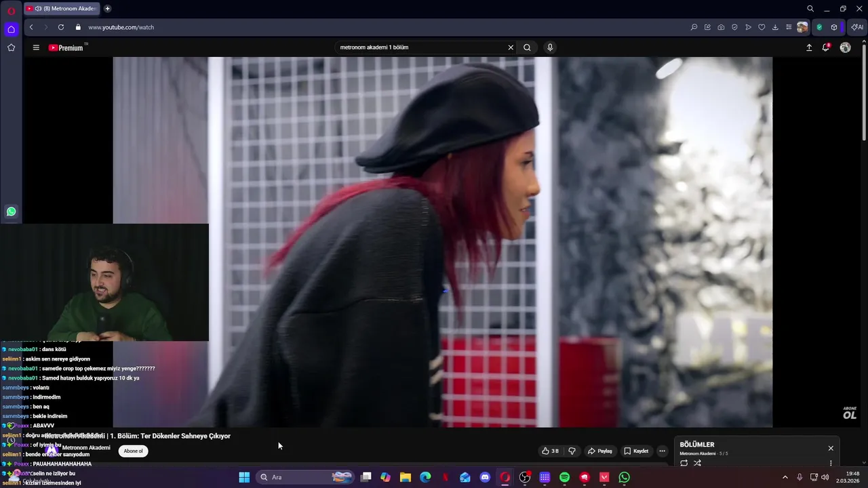Open YouTube notifications bell
This screenshot has width=868, height=488.
coord(826,47)
